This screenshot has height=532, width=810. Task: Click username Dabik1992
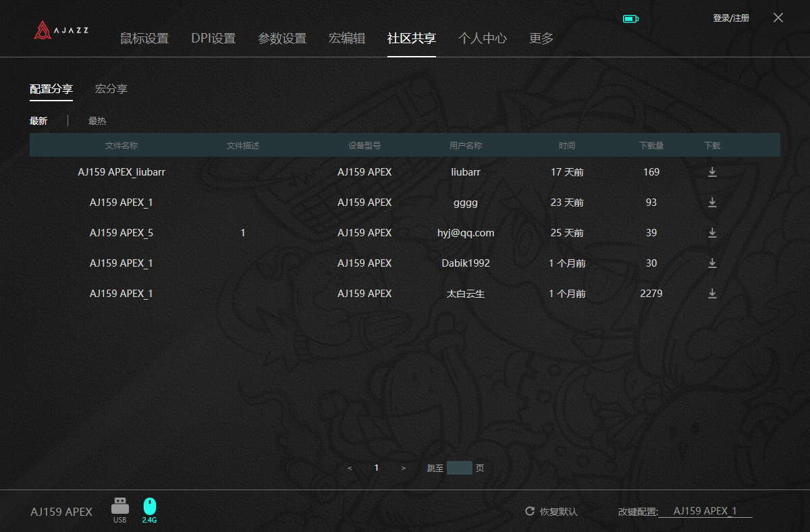coord(466,263)
